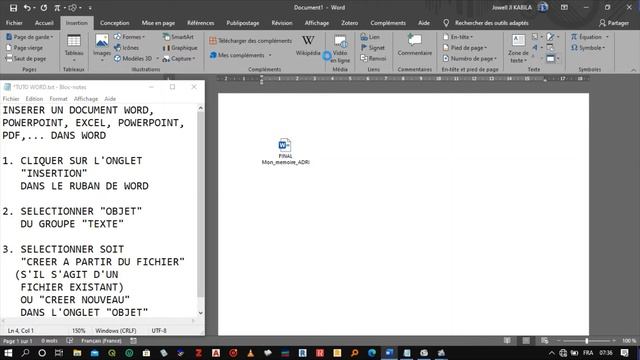Insert a Lien hyperlink
This screenshot has width=640, height=360.
coord(370,37)
